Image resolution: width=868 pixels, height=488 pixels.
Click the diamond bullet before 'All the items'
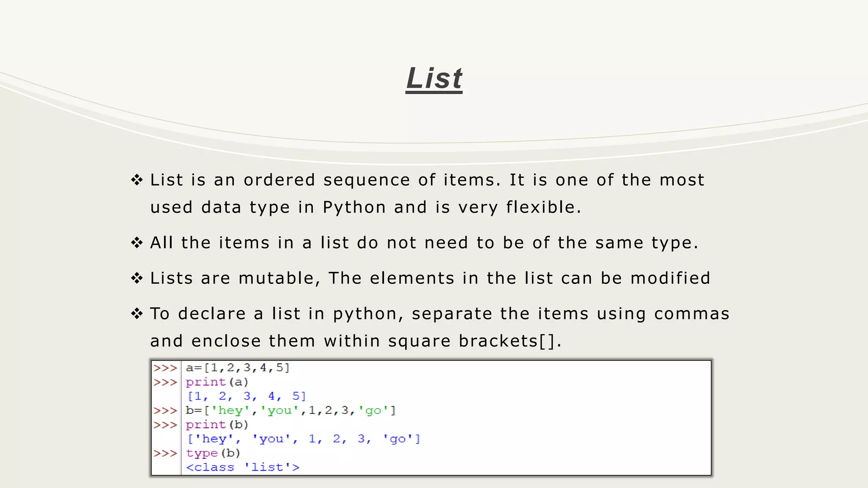point(137,243)
